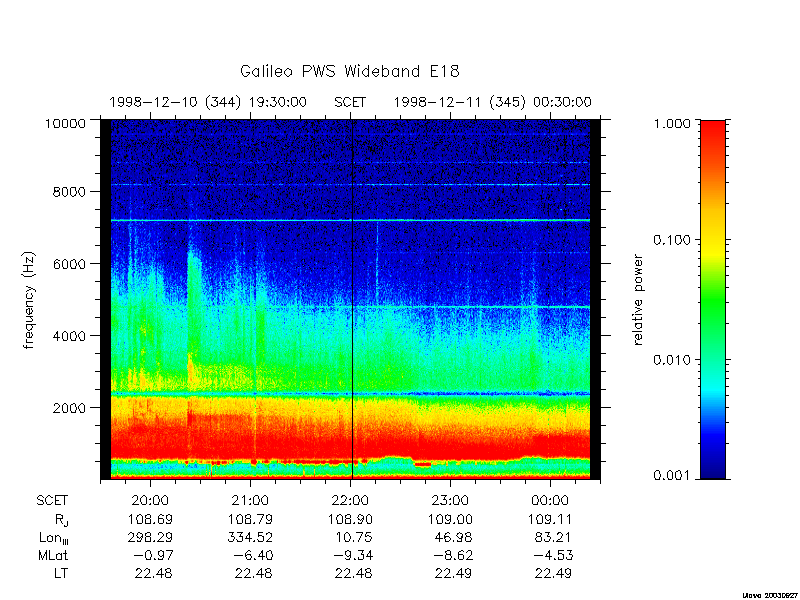This screenshot has height=600, width=800.
Task: Click the RJ value 109.11
Action: (x=550, y=519)
